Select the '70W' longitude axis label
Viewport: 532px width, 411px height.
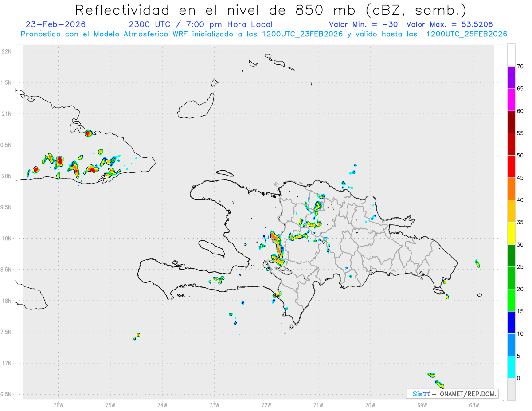[x=370, y=405]
